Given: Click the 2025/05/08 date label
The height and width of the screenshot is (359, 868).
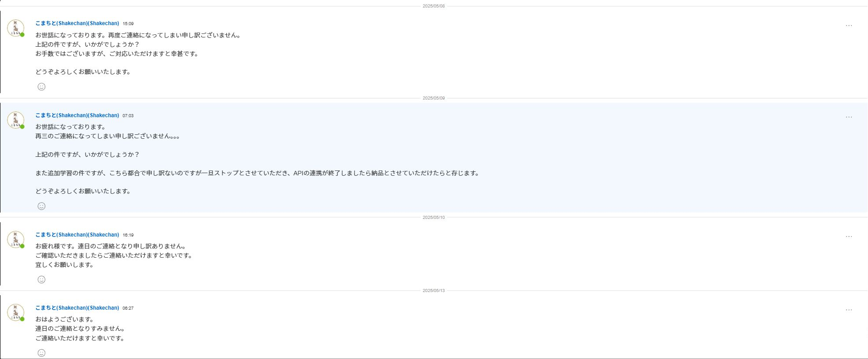Looking at the screenshot, I should coord(434,6).
